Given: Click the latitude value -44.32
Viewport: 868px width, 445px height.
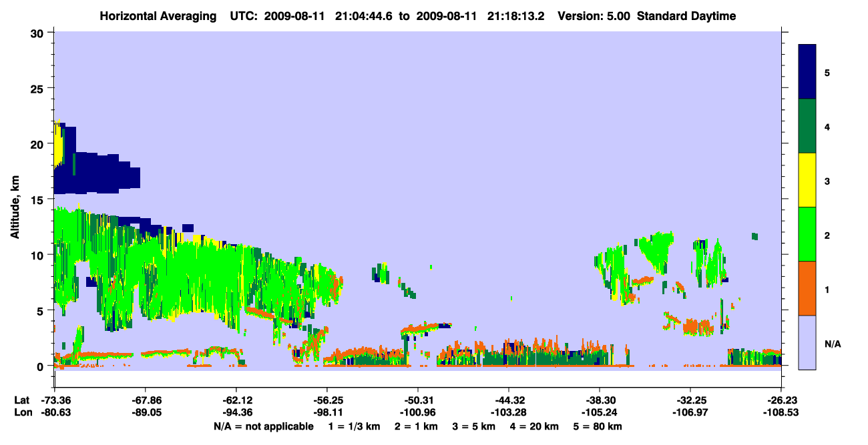Looking at the screenshot, I should point(509,400).
